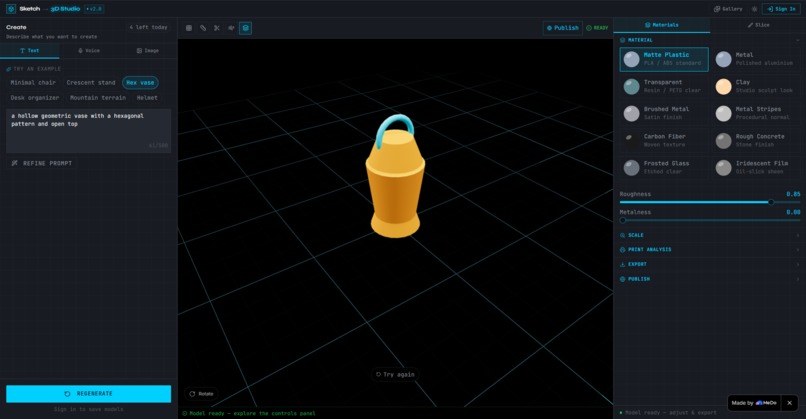Apply the Brushed Metal material
Image resolution: width=806 pixels, height=419 pixels.
click(664, 113)
